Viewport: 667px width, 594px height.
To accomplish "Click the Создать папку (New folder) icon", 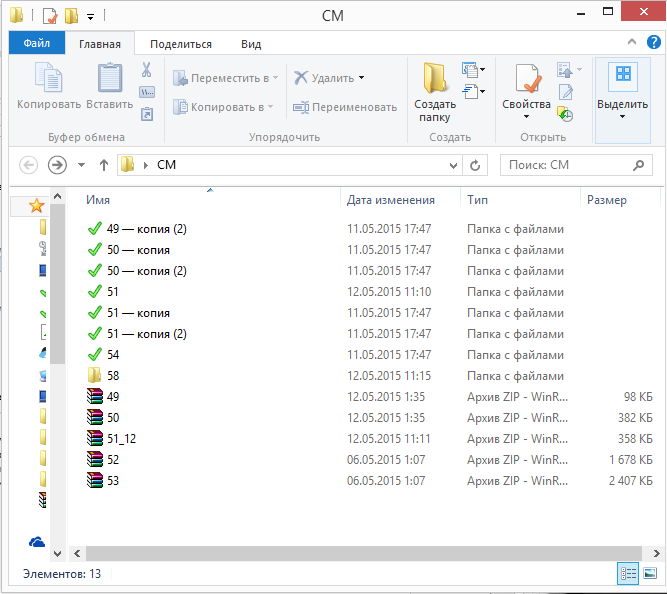I will (x=435, y=80).
